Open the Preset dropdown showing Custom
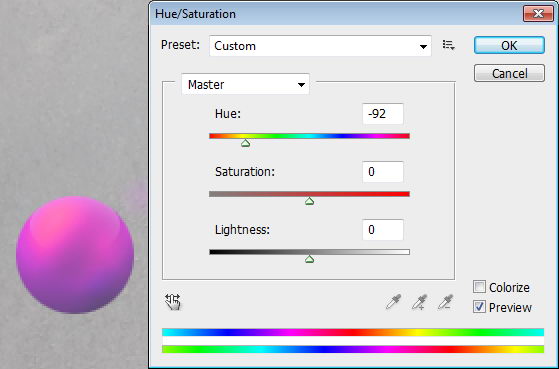This screenshot has height=369, width=559. coord(320,46)
